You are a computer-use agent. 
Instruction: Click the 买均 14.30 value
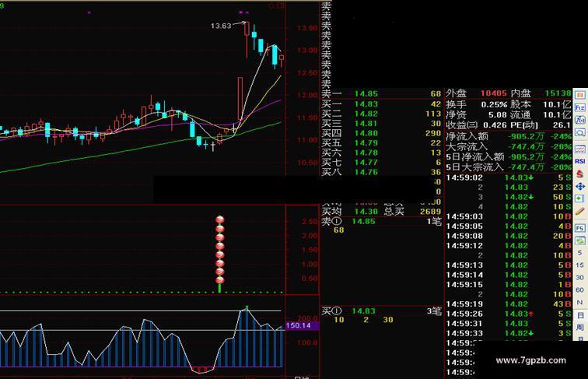366,212
